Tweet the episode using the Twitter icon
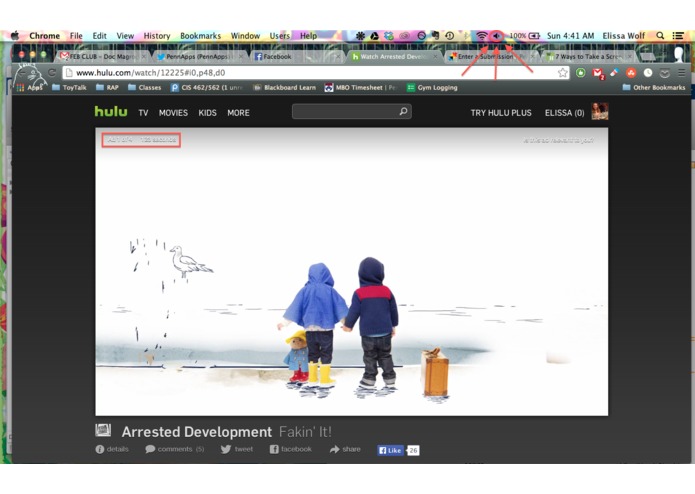The image size is (695, 494). click(226, 449)
